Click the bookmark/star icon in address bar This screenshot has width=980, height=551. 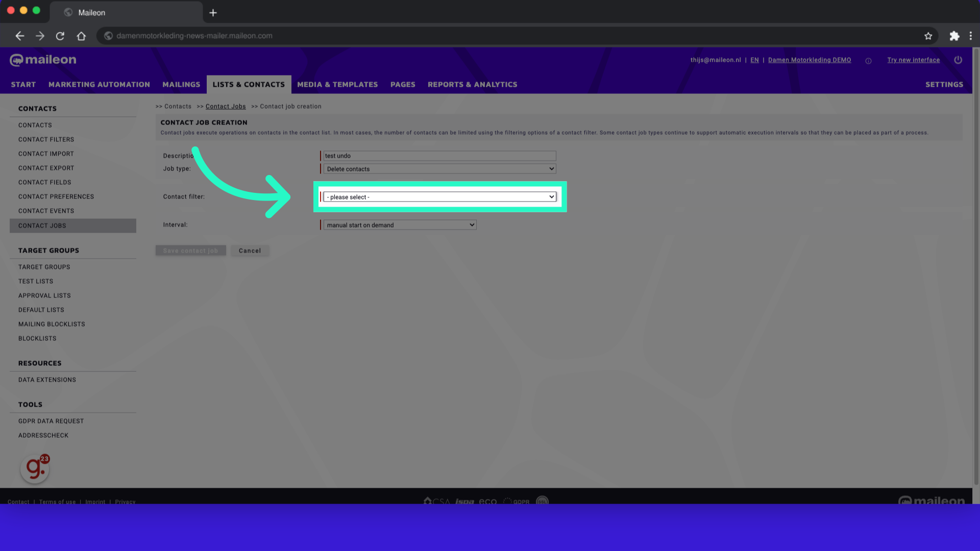[927, 36]
